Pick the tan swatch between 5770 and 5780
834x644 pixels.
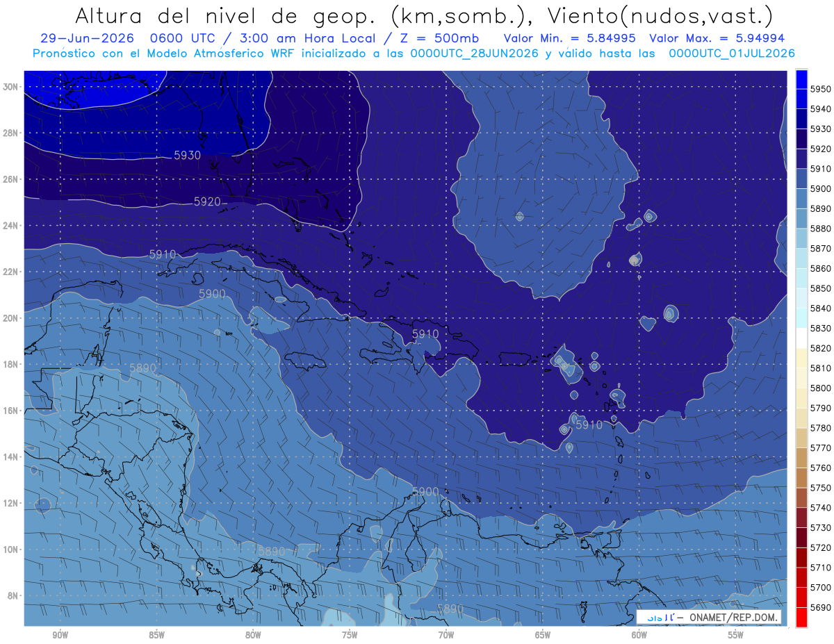(801, 438)
